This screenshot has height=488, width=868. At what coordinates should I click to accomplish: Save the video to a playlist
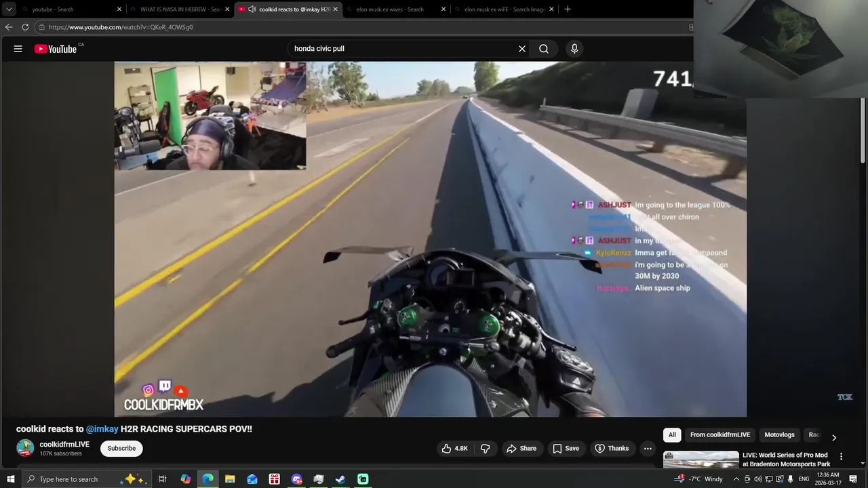[566, 448]
